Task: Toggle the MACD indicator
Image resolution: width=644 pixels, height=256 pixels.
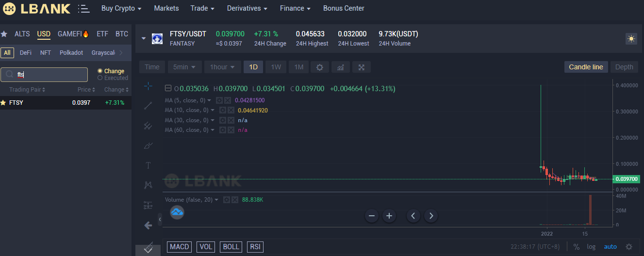Action: tap(179, 247)
